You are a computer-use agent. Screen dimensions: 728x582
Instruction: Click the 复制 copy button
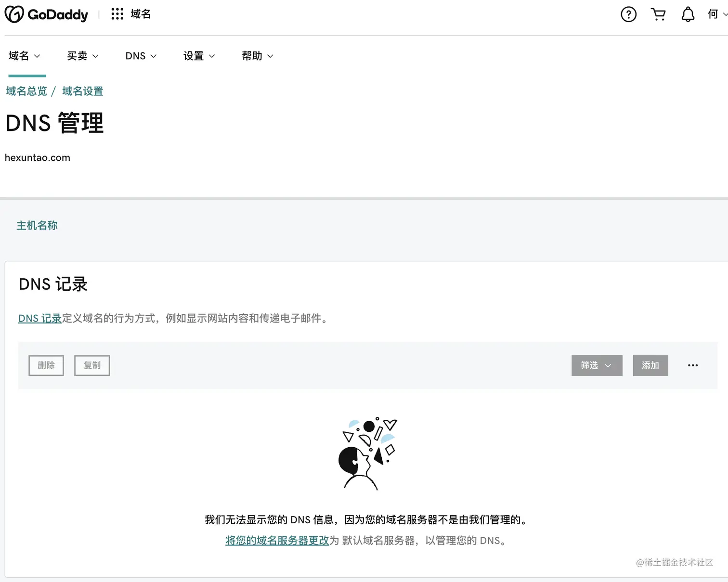[91, 365]
